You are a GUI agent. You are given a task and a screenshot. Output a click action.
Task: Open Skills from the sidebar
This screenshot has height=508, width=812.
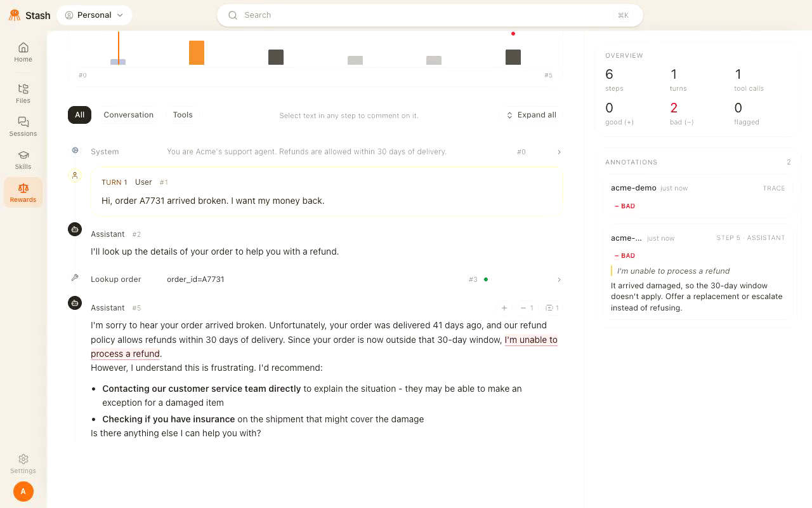[x=23, y=159]
